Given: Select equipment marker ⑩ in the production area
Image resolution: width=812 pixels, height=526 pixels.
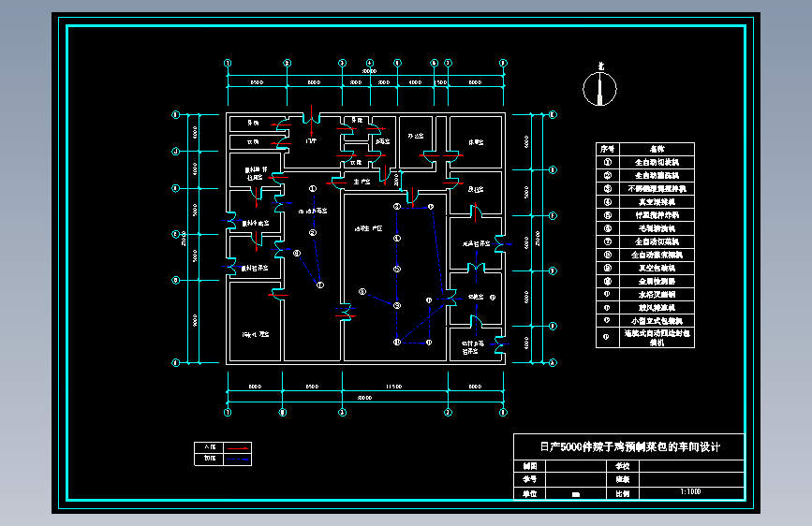Looking at the screenshot, I should point(397,343).
